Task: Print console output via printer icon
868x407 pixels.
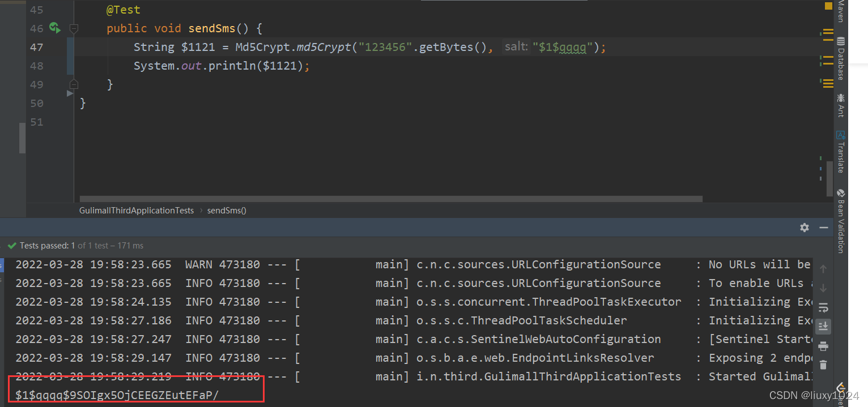Action: (x=823, y=346)
